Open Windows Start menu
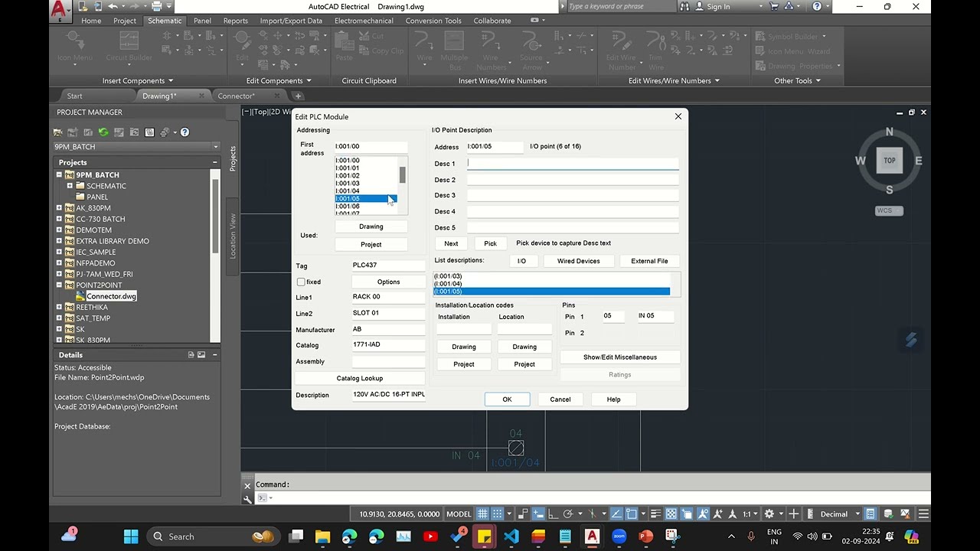This screenshot has width=980, height=551. pyautogui.click(x=131, y=536)
